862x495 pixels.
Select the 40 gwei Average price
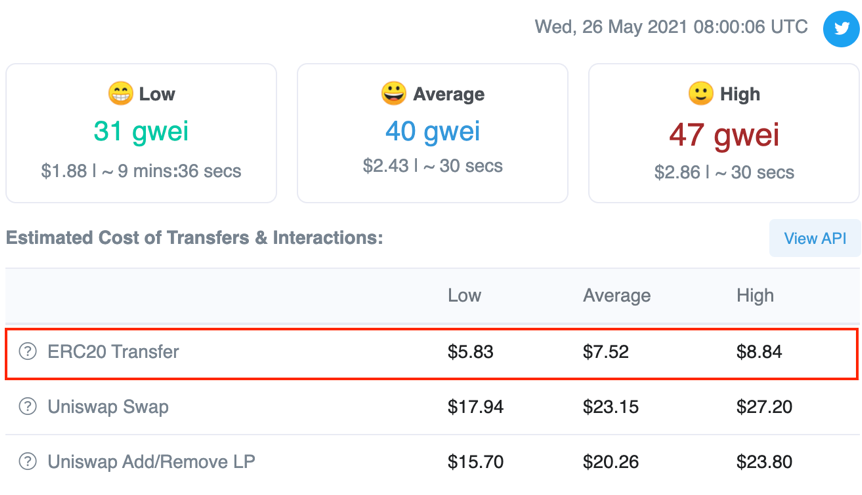432,131
